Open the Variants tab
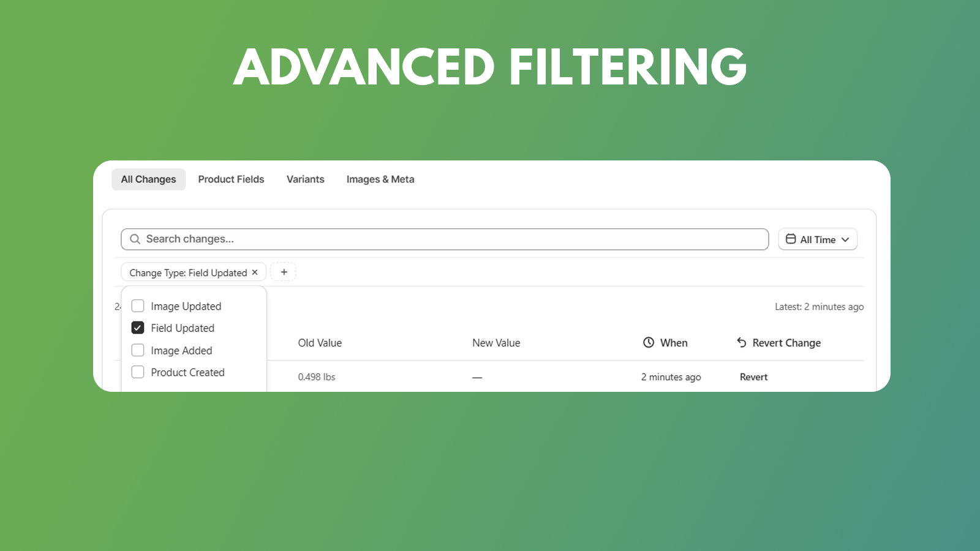Viewport: 980px width, 551px height. [305, 179]
